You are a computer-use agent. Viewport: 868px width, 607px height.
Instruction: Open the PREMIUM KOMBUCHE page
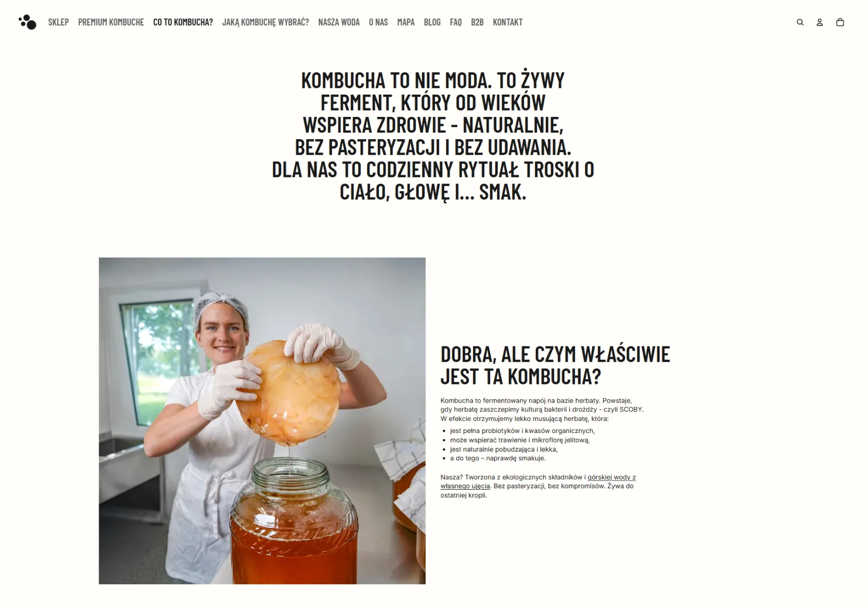pyautogui.click(x=111, y=22)
